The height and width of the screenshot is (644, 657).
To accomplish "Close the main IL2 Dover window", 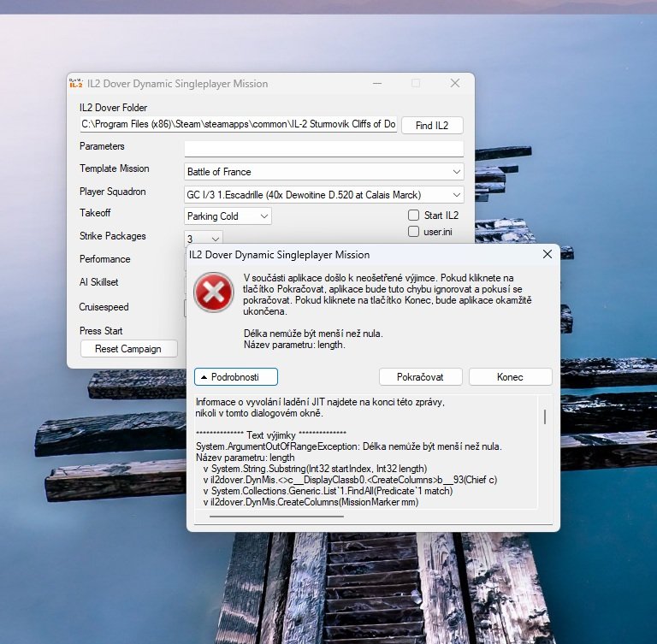I will tap(455, 83).
